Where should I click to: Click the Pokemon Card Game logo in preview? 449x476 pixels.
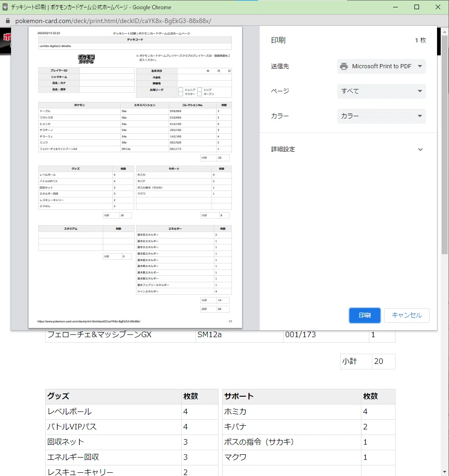tap(87, 59)
